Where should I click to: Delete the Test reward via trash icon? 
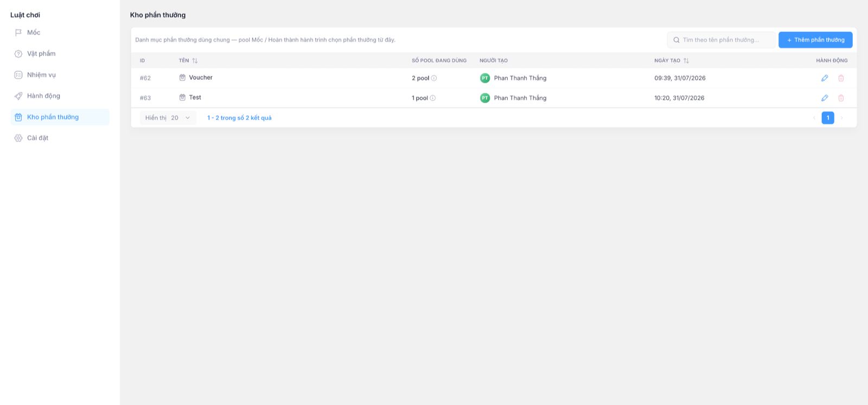coord(841,98)
